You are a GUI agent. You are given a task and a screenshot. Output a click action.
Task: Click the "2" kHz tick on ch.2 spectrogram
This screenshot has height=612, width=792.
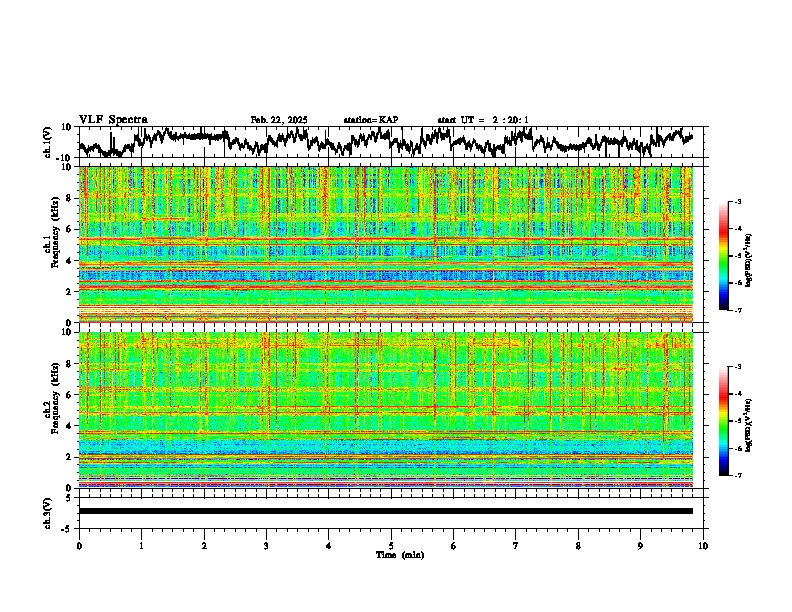[x=70, y=457]
